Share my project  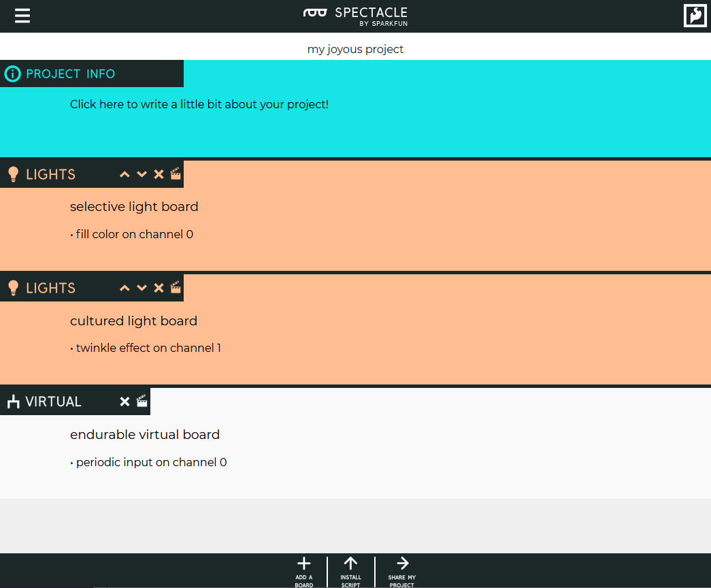click(x=402, y=570)
